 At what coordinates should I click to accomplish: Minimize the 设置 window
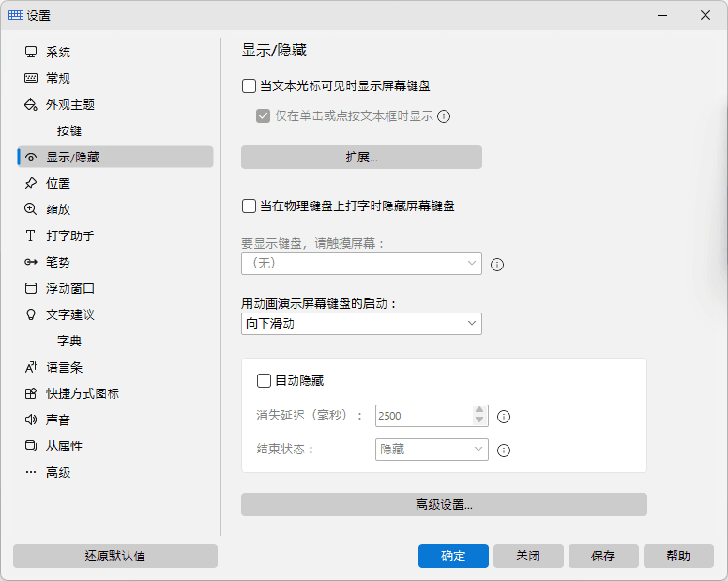pyautogui.click(x=662, y=15)
